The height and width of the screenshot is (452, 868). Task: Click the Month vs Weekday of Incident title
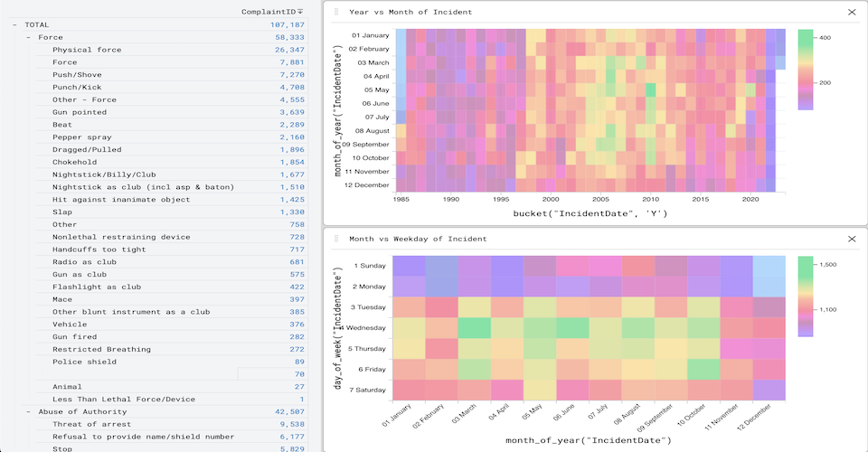tap(418, 239)
